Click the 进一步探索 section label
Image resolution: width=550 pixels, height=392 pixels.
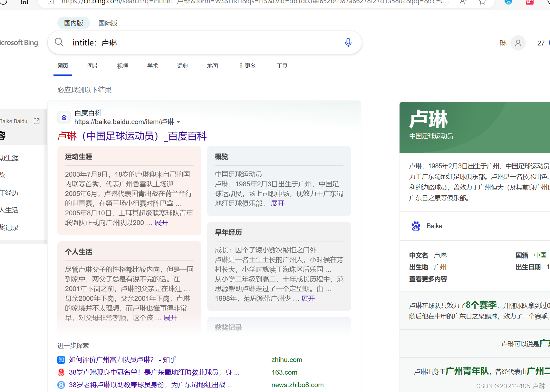coord(73,346)
